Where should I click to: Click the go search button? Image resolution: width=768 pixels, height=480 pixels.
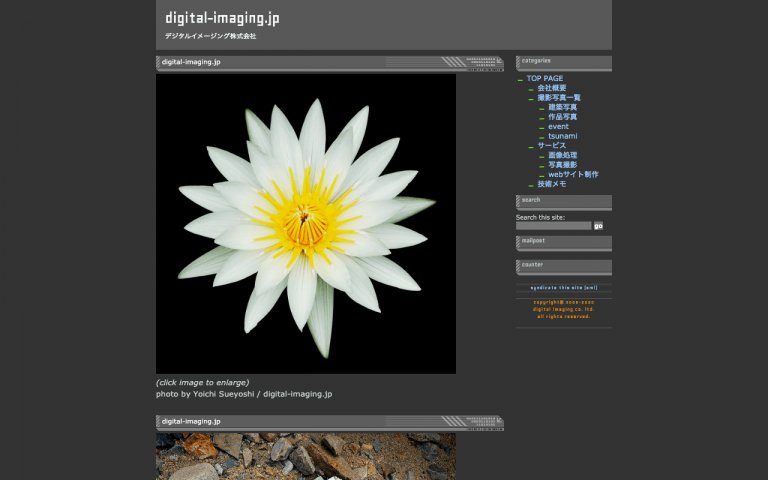598,226
